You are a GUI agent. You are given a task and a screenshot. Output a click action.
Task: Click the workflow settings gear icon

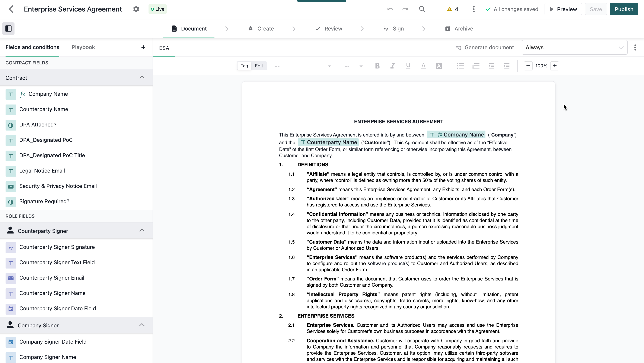coord(136,9)
